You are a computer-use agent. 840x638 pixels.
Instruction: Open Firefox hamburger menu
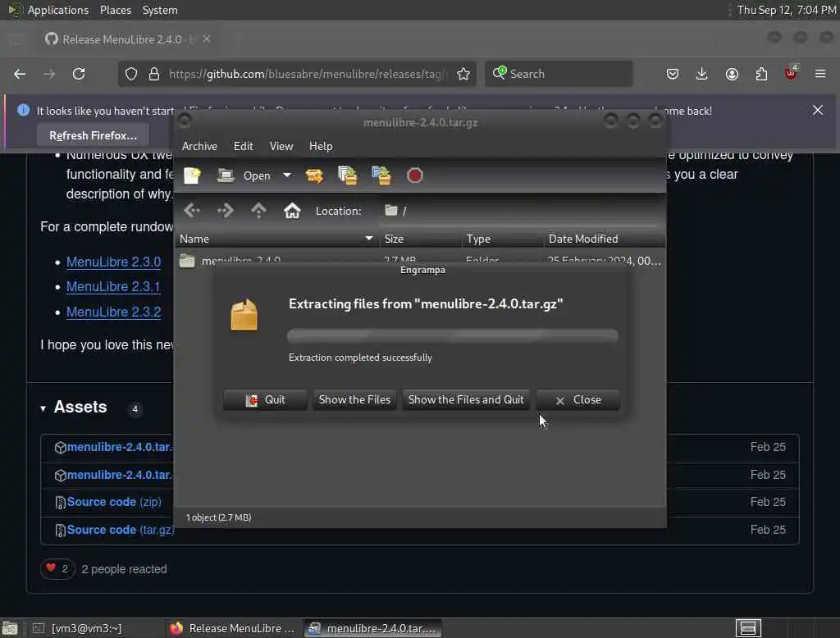820,74
